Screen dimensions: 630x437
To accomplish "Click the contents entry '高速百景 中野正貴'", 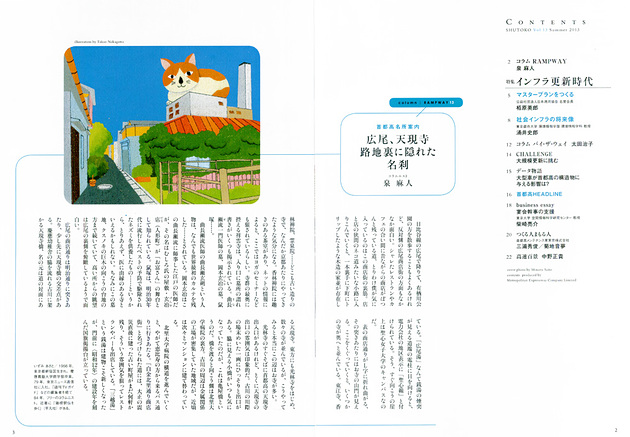I will coord(539,256).
